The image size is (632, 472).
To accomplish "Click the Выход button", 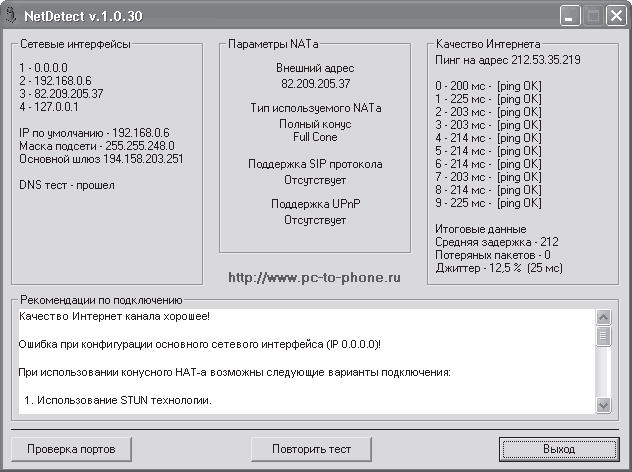I will click(x=559, y=449).
